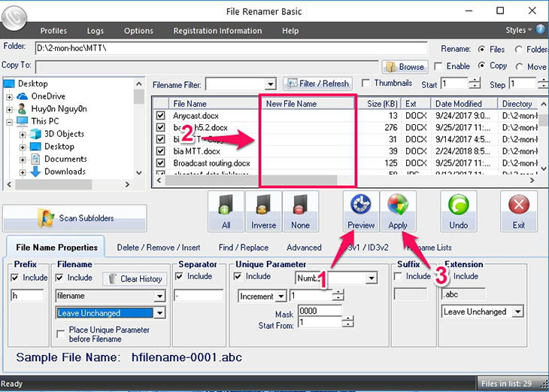Screen dimensions: 549x392
Task: Select the Documents folder in tree
Action: click(65, 159)
